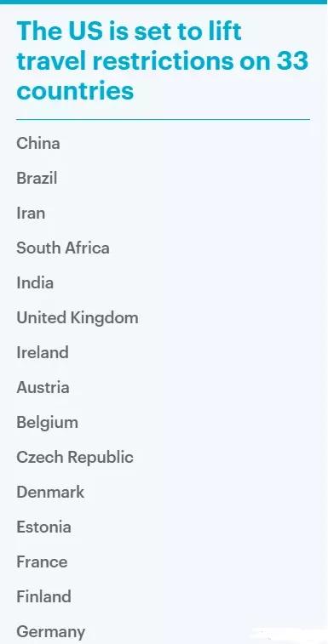
Task: Click the Germany entry
Action: click(50, 632)
